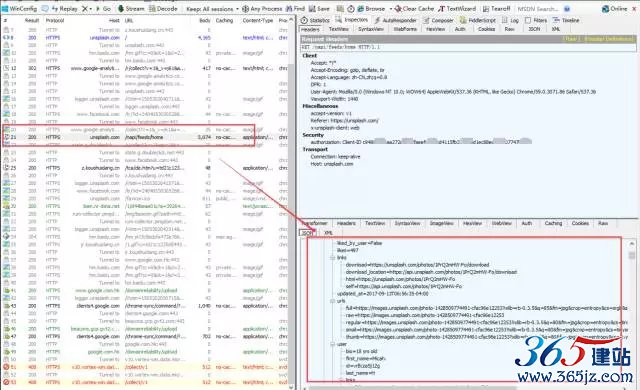Click the Browse toolbar button
This screenshot has height=390, width=640.
(x=371, y=9)
